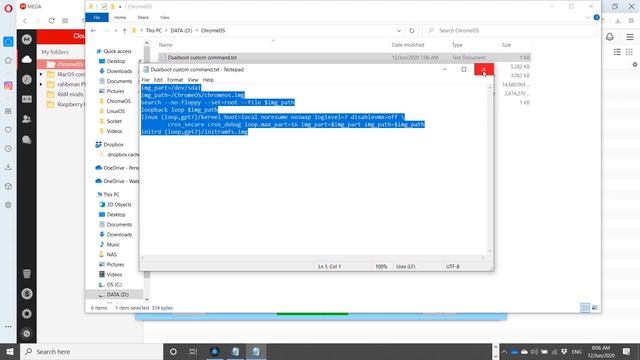Open Notepad's Edit menu

point(158,80)
